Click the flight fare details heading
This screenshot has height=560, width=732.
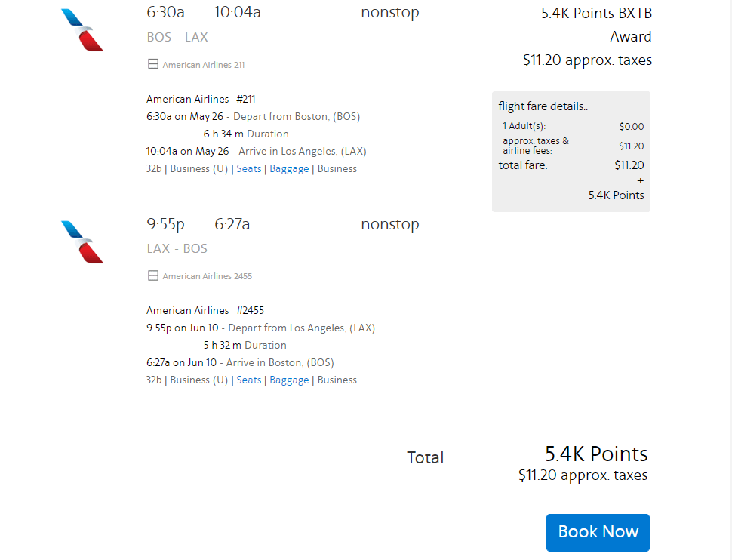click(543, 106)
